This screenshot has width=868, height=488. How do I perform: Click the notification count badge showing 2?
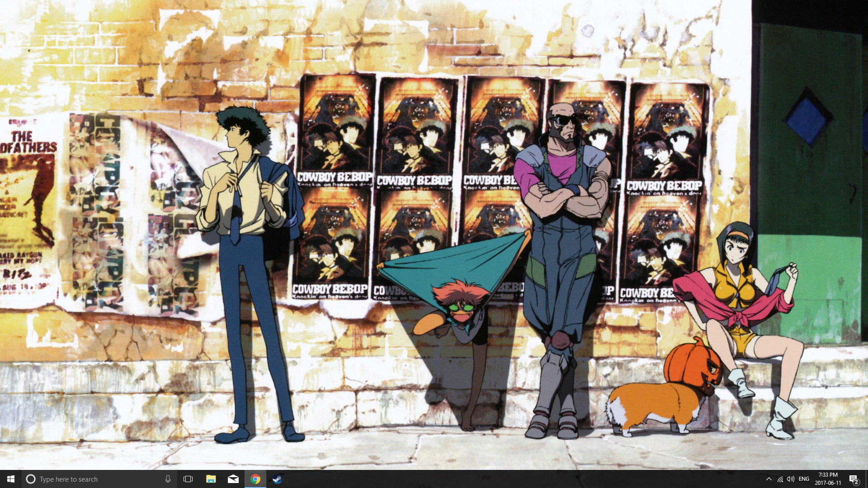pyautogui.click(x=856, y=482)
